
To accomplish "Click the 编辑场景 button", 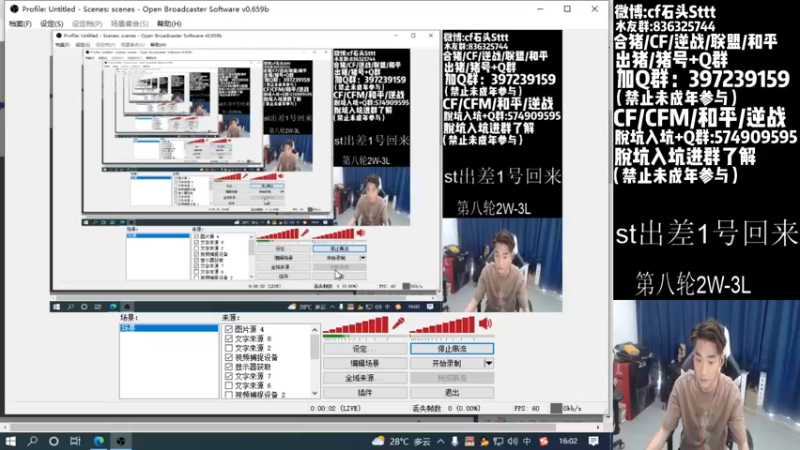I will [x=365, y=363].
